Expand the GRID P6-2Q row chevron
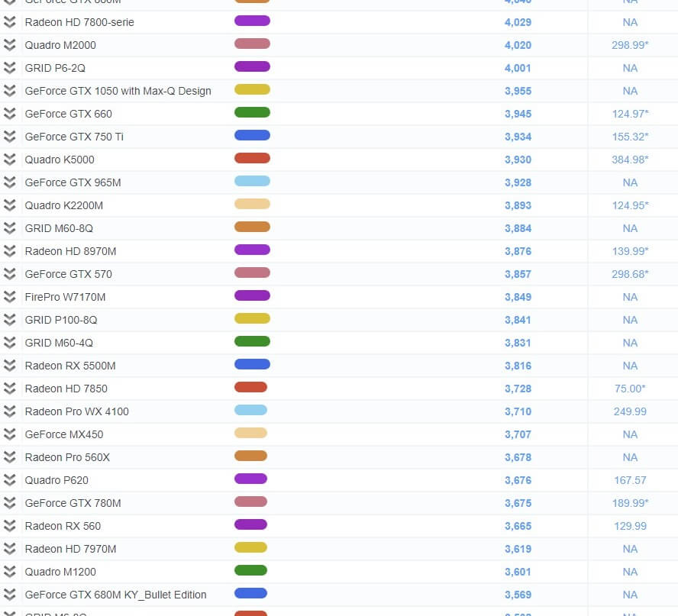 pyautogui.click(x=9, y=68)
